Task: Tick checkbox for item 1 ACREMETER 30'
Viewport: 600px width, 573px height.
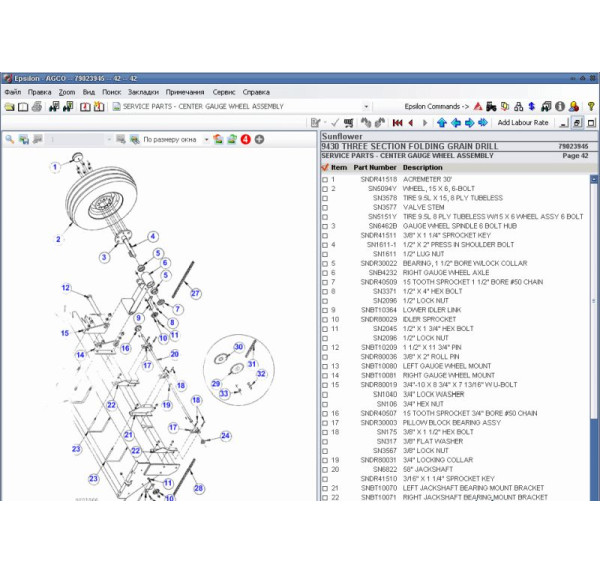Action: tap(325, 180)
